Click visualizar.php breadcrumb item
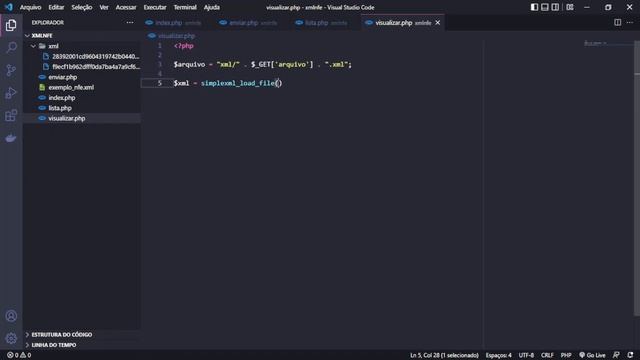This screenshot has width=640, height=360. point(176,36)
